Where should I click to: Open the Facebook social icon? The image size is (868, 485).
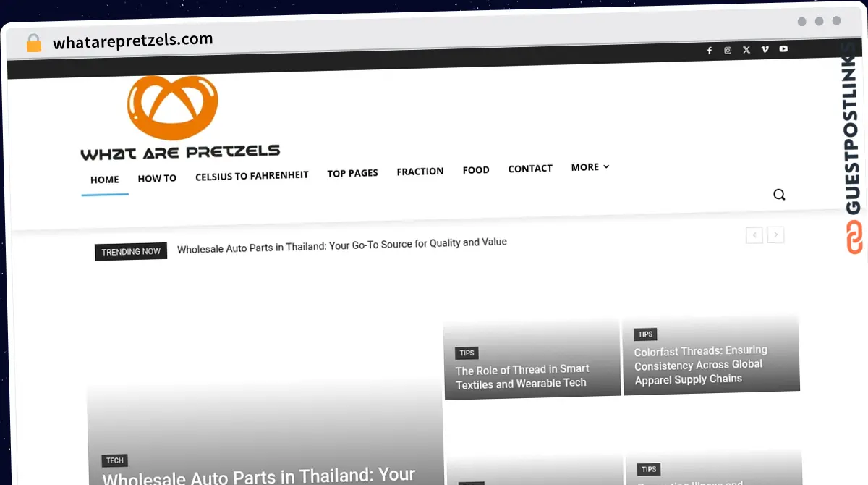[709, 51]
